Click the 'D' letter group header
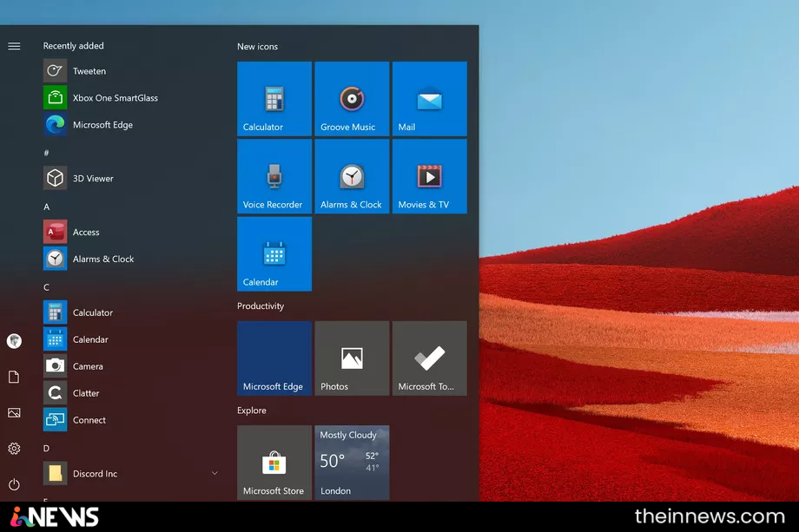Screen dimensions: 799x532 pos(46,448)
